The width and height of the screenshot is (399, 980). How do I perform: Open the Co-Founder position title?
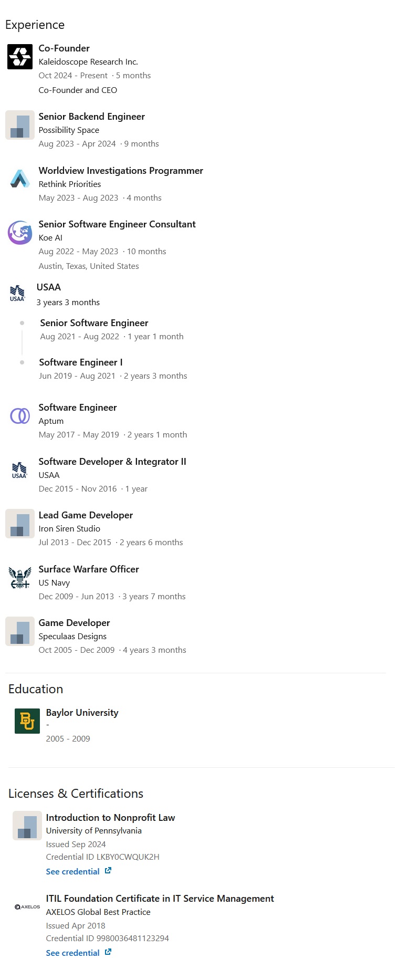(x=64, y=48)
